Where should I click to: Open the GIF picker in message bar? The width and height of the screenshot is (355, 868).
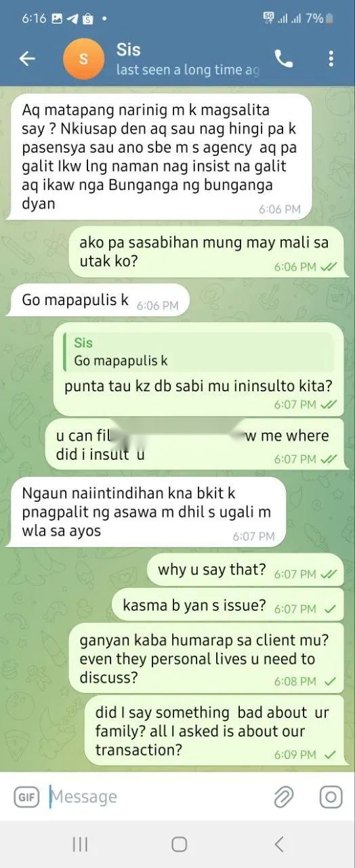27,796
